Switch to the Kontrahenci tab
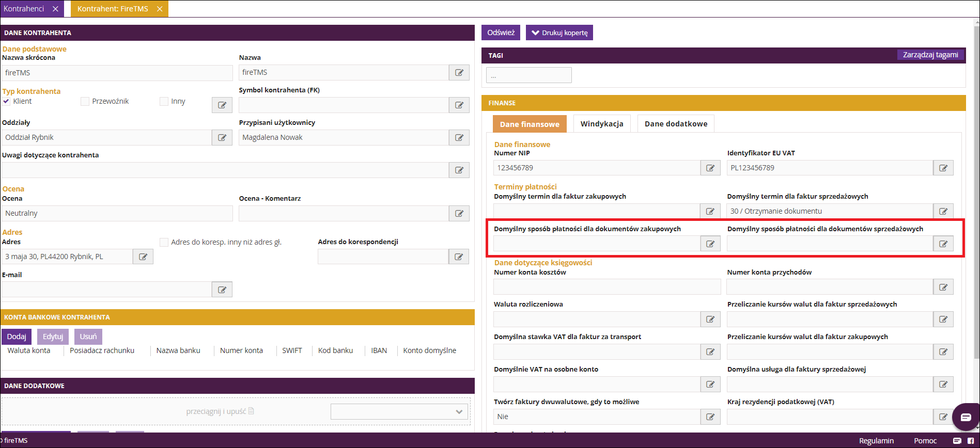 pos(24,9)
